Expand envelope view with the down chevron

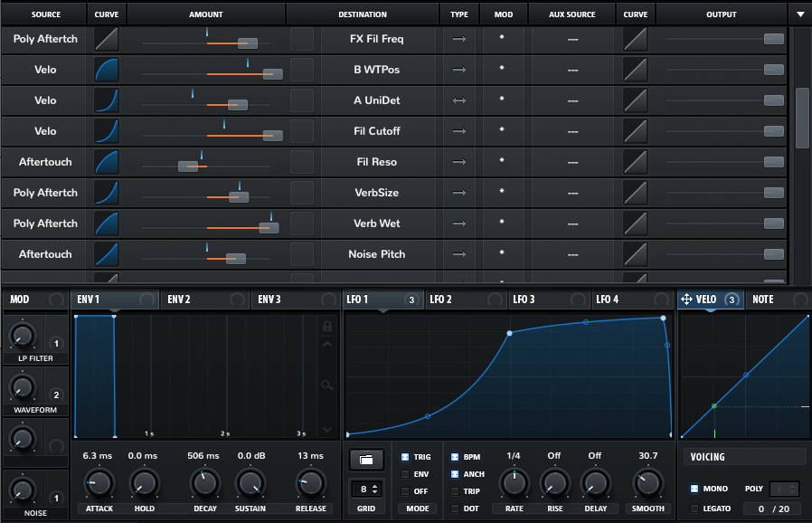[326, 429]
